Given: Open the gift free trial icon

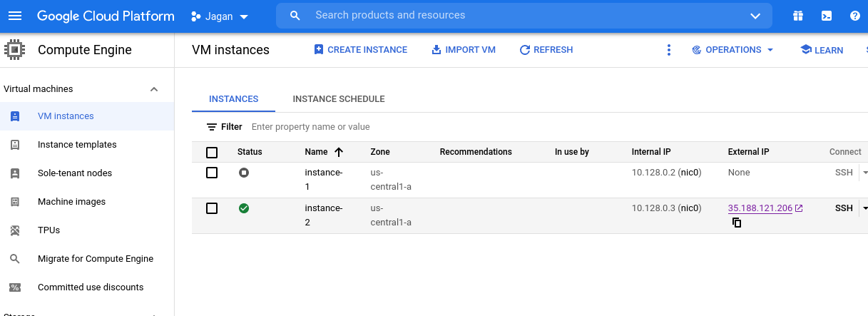Looking at the screenshot, I should pos(798,16).
